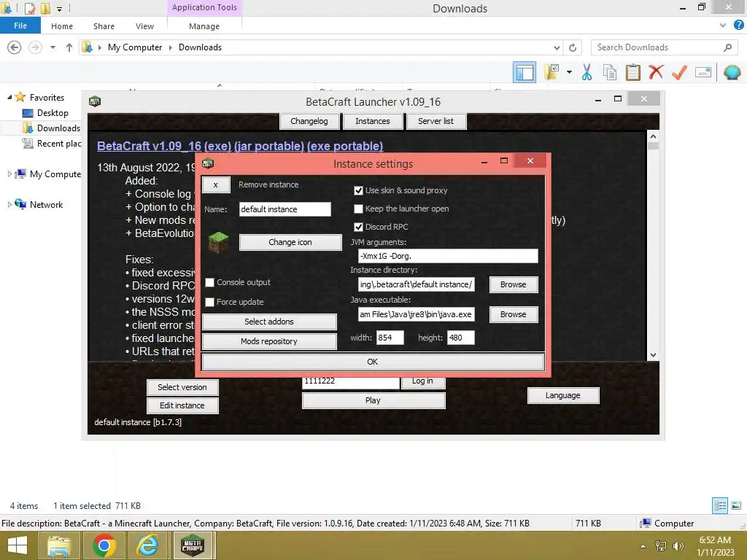Click the Rename icon in Explorer toolbar
This screenshot has height=560, width=747.
click(x=703, y=72)
